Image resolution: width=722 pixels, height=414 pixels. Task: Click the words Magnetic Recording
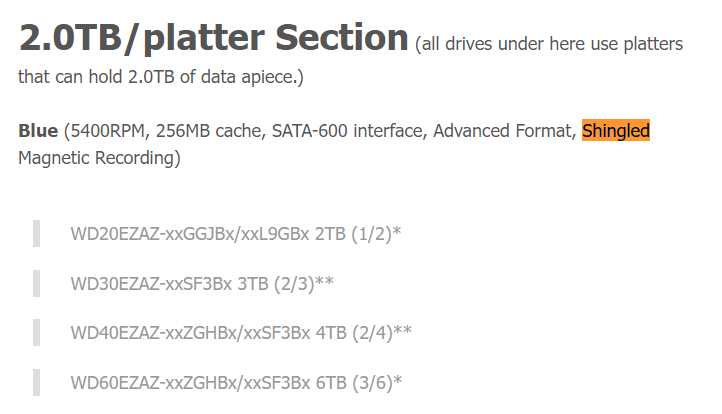pyautogui.click(x=99, y=158)
